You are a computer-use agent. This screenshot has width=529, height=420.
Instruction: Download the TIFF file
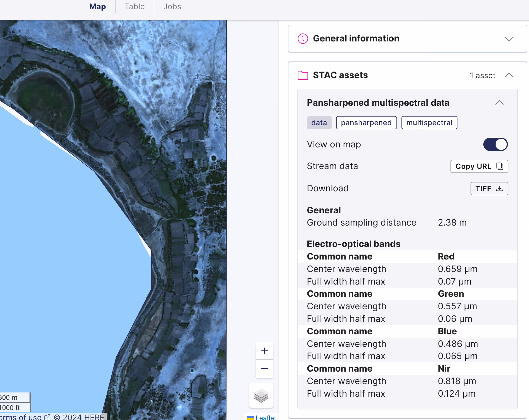point(489,189)
